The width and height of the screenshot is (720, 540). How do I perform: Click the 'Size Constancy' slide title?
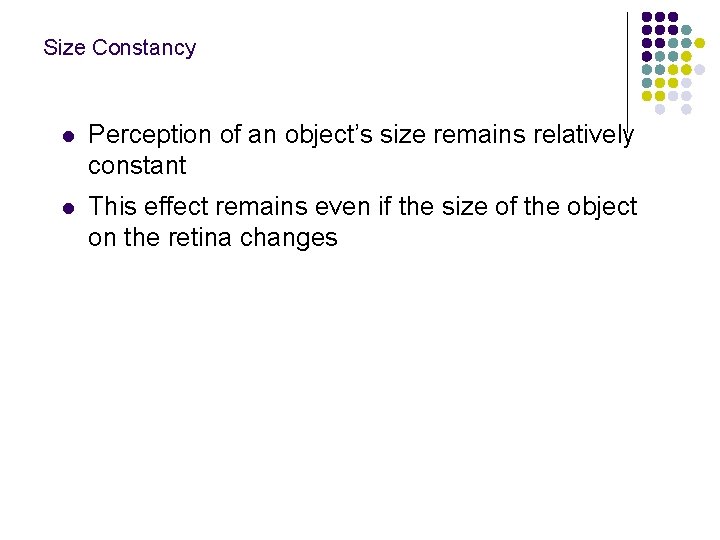click(120, 48)
